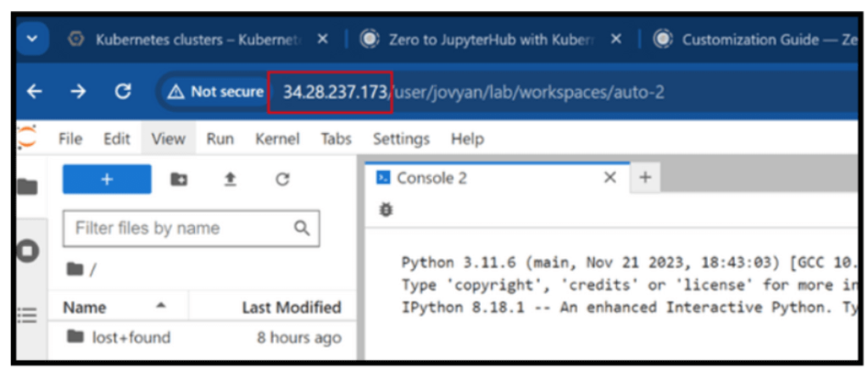Refresh the file browser list

tap(282, 179)
